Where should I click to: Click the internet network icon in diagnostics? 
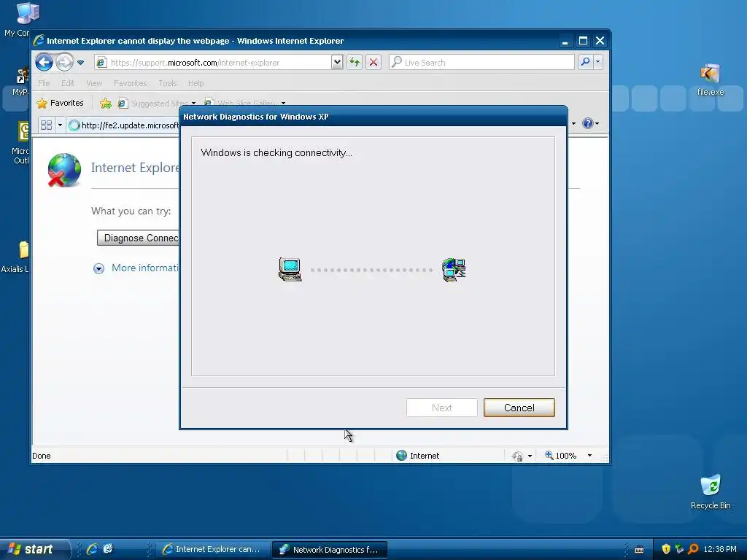tap(454, 270)
